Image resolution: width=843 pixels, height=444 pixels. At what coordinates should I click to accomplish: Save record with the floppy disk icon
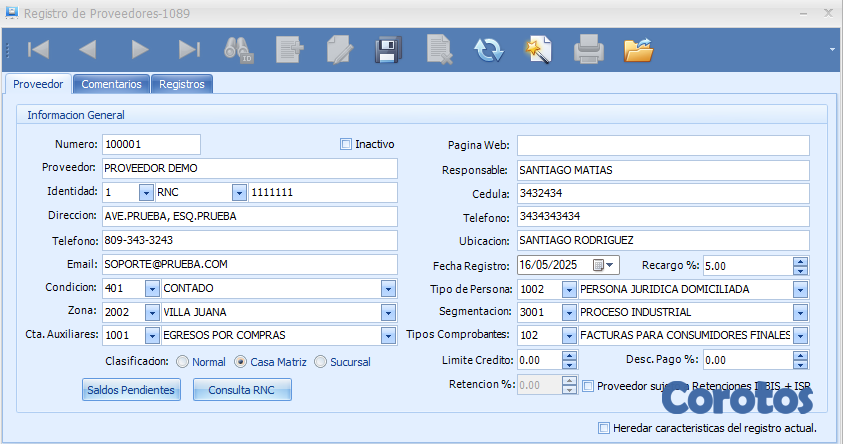388,49
